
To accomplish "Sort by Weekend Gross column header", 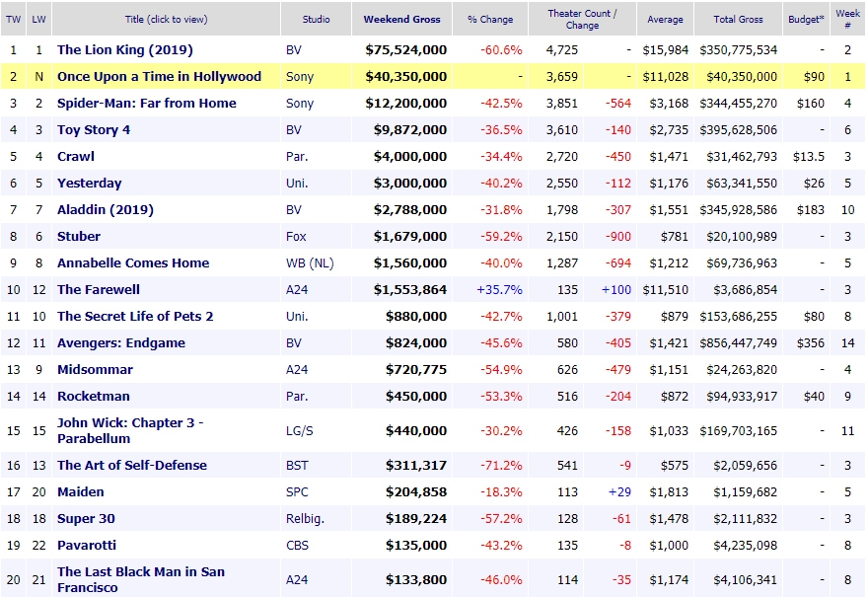I will [401, 20].
